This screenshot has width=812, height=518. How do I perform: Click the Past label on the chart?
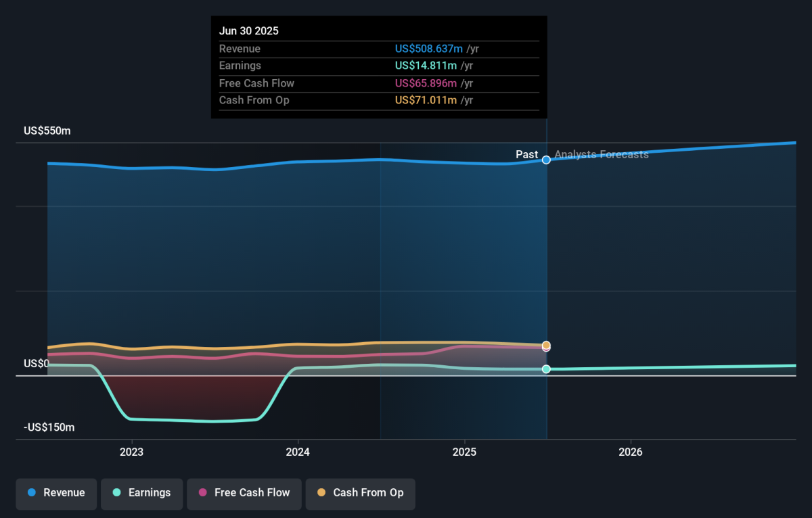pos(526,155)
